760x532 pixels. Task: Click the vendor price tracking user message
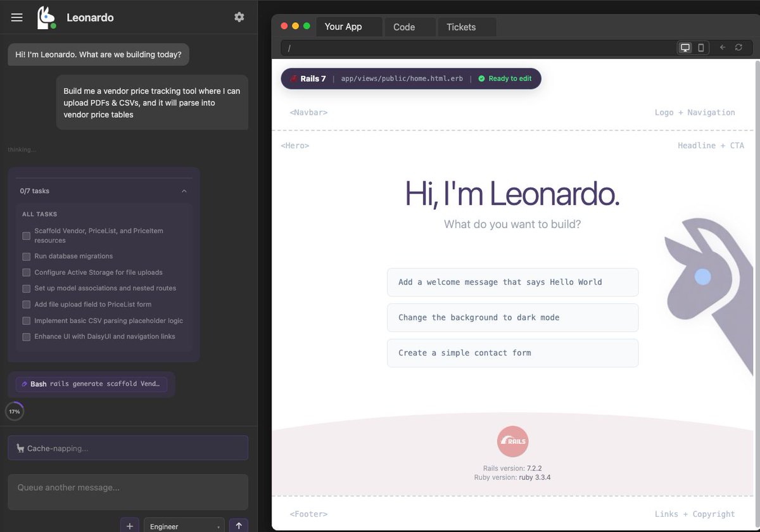click(x=152, y=103)
